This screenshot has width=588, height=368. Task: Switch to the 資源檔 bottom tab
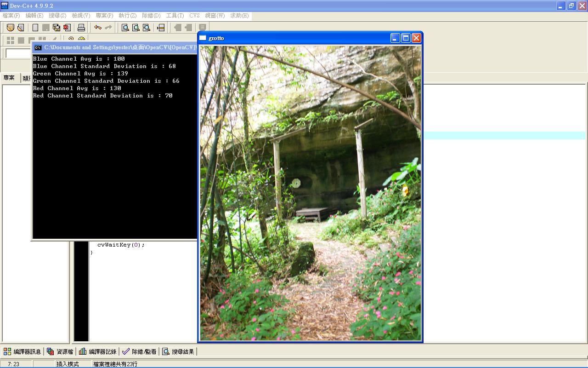pyautogui.click(x=60, y=351)
